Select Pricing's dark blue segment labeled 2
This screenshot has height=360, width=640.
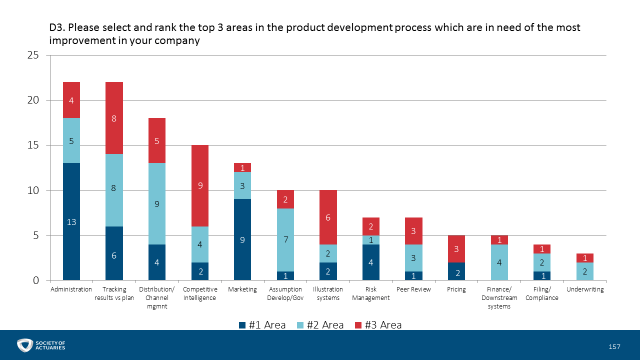click(456, 271)
